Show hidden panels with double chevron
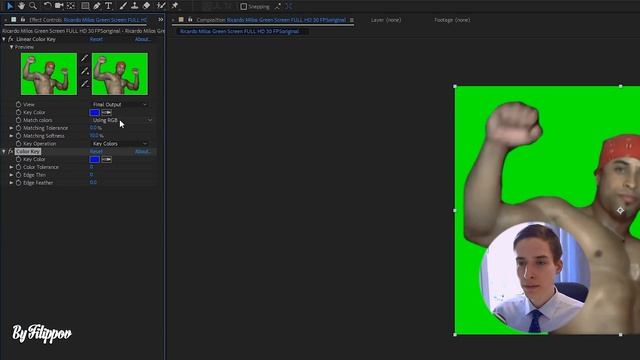640x360 pixels. pyautogui.click(x=161, y=20)
